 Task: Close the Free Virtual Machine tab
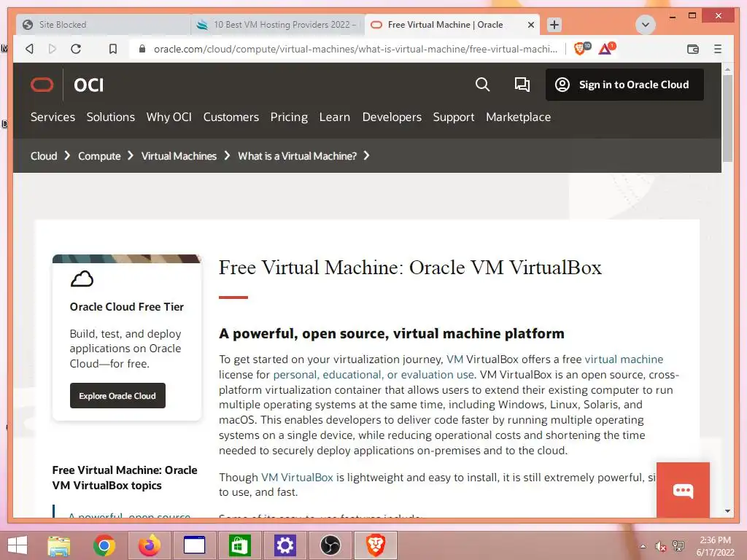click(531, 25)
